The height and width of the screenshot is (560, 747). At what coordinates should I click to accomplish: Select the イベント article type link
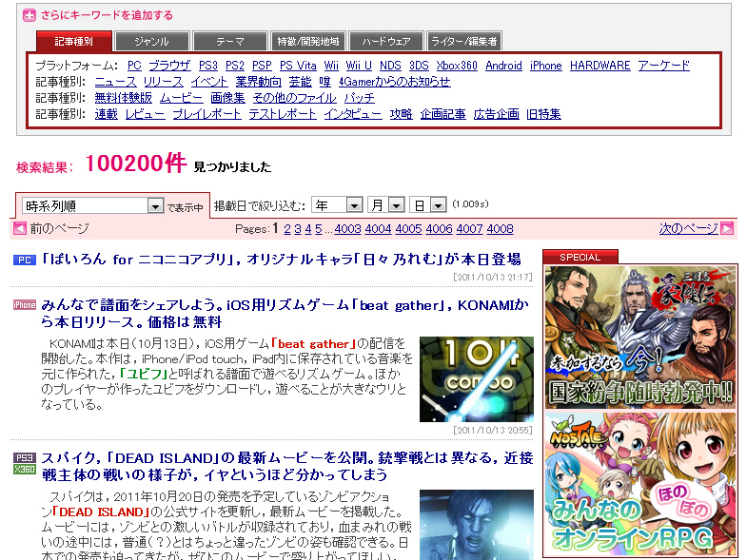tap(209, 82)
